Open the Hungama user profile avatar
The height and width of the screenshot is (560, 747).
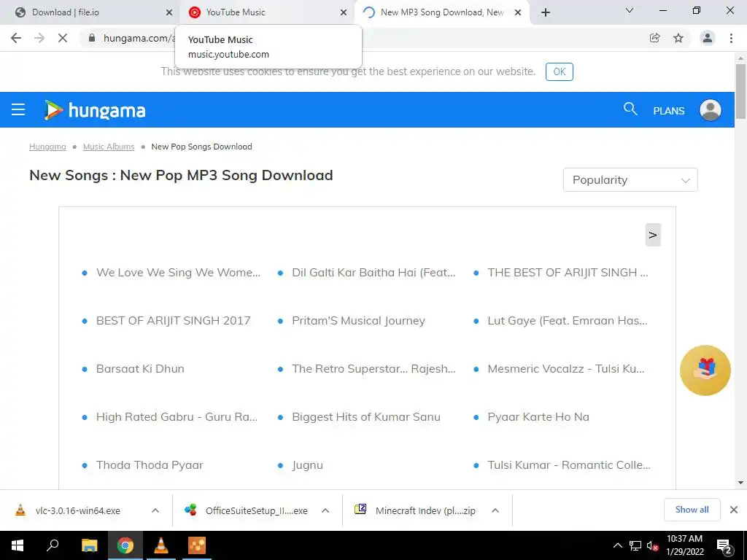(710, 110)
